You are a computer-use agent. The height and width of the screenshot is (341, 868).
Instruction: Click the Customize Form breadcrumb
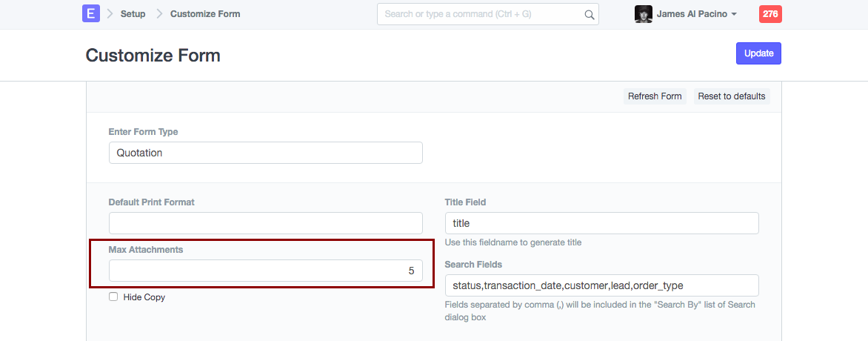(205, 14)
